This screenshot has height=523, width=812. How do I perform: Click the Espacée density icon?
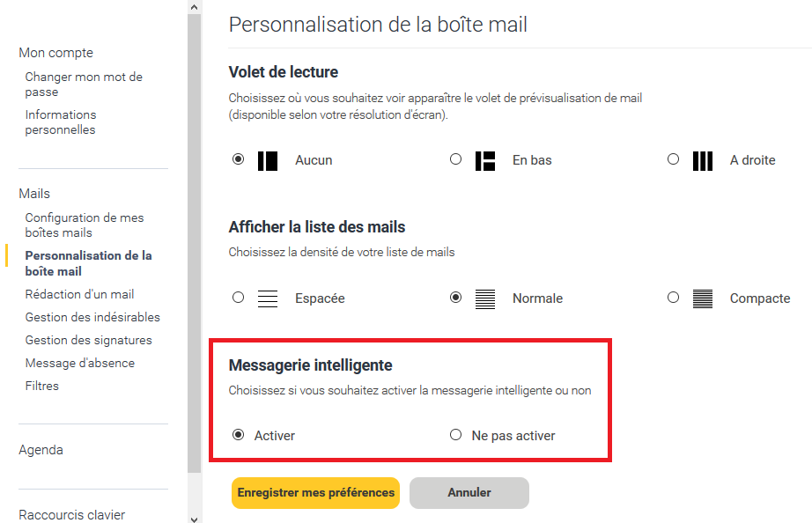pos(268,298)
